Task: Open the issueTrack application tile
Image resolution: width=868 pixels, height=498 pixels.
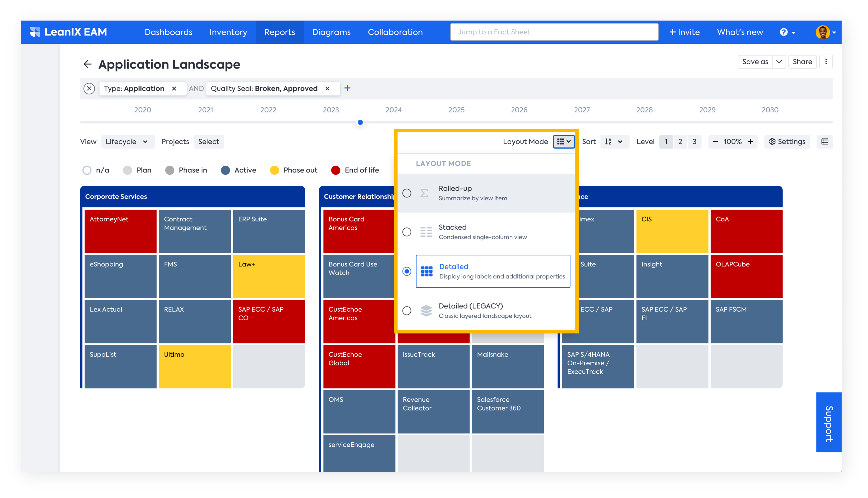Action: tap(433, 367)
